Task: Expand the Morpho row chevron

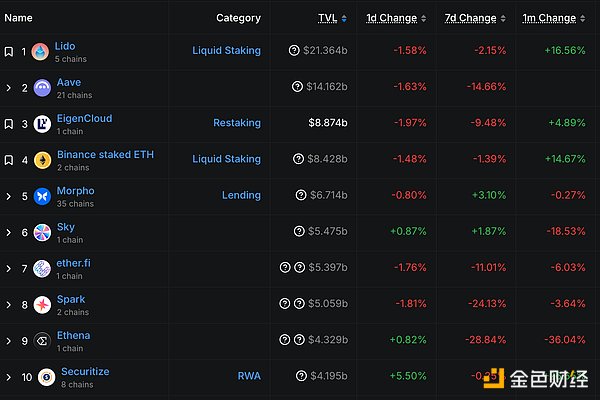Action: tap(8, 196)
